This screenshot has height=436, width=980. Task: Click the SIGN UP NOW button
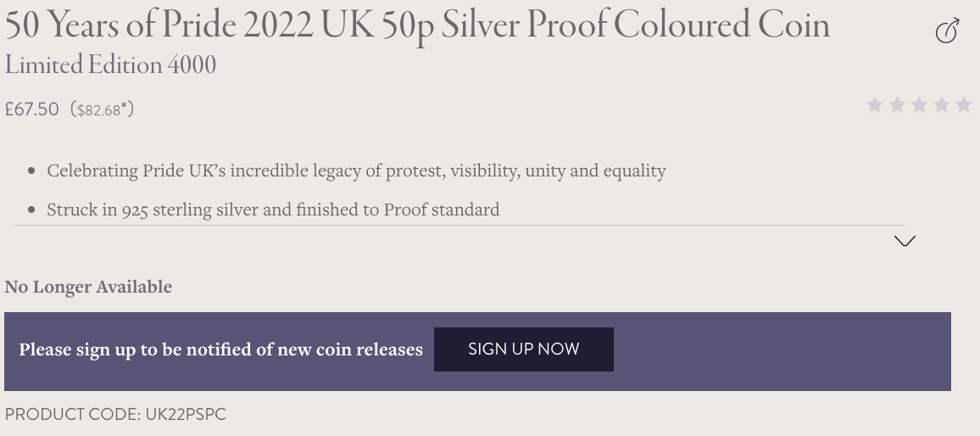pyautogui.click(x=524, y=349)
